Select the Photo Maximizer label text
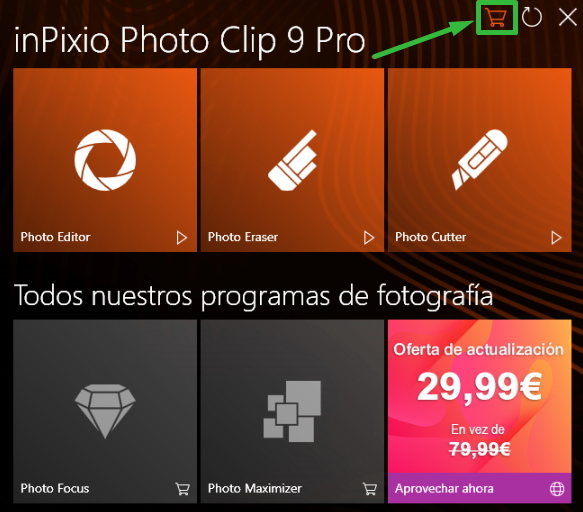 (255, 488)
